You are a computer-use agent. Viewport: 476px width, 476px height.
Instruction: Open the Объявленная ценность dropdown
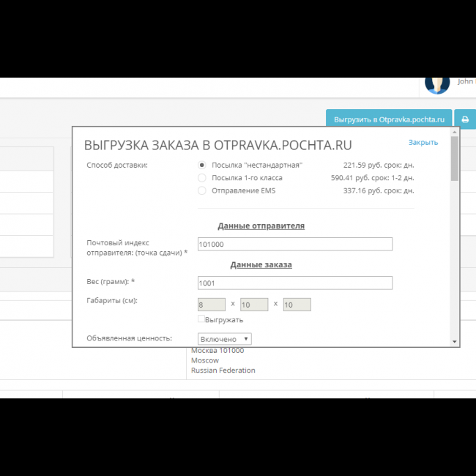(225, 339)
